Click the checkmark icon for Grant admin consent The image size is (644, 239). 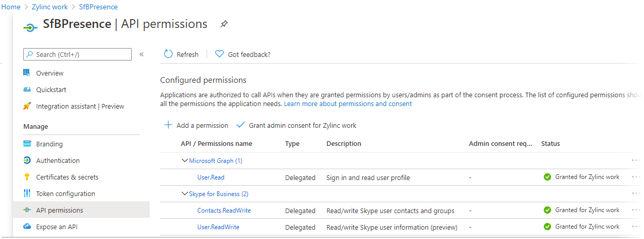click(240, 125)
